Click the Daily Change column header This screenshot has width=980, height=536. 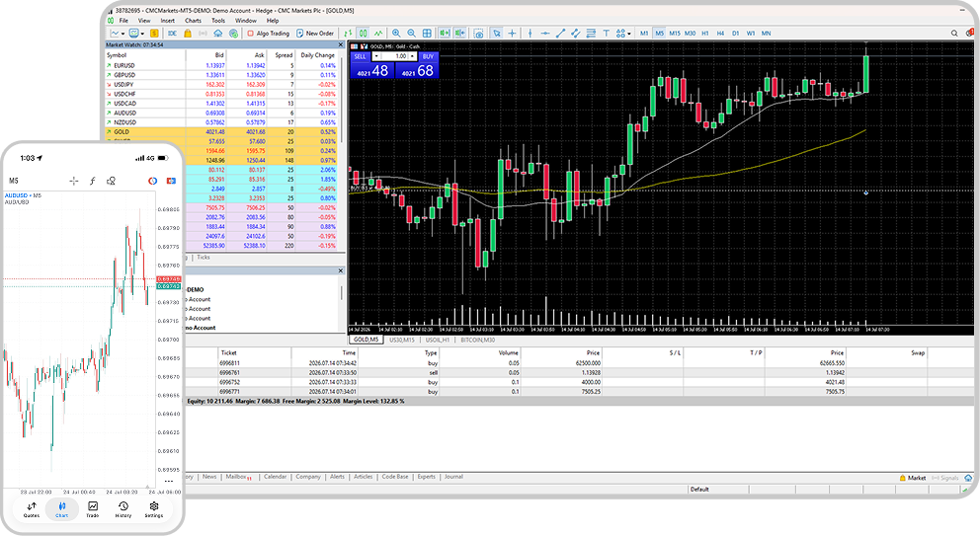317,55
